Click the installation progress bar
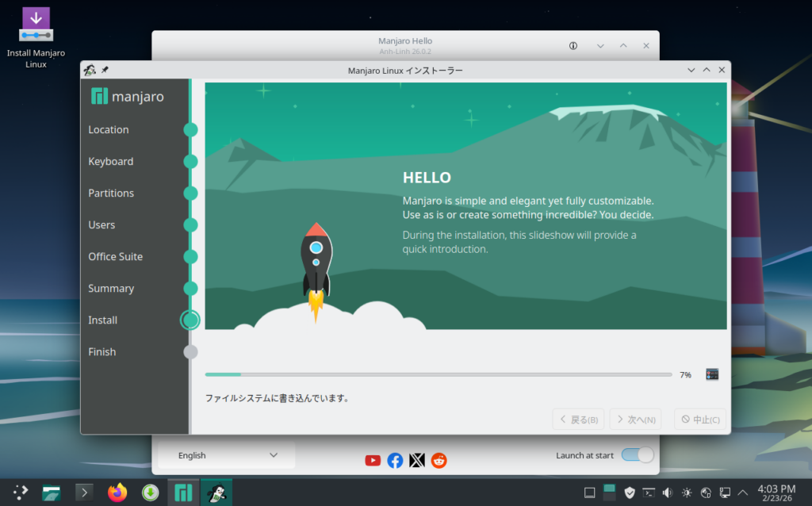 [x=438, y=374]
